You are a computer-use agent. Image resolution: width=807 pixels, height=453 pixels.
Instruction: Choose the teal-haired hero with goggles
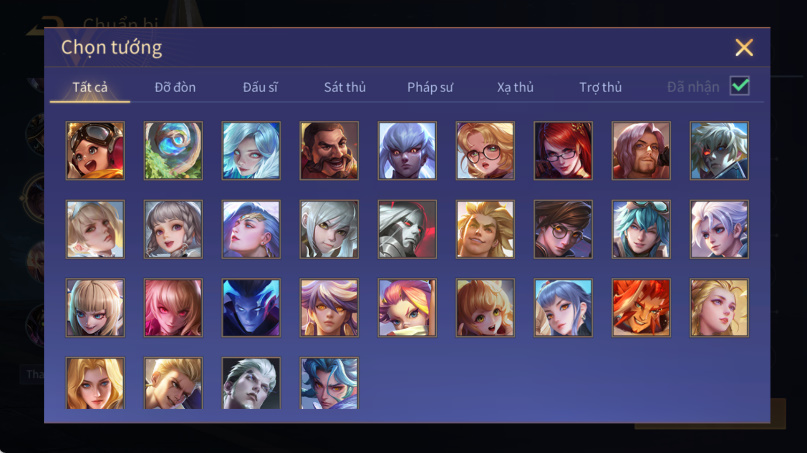coord(641,229)
